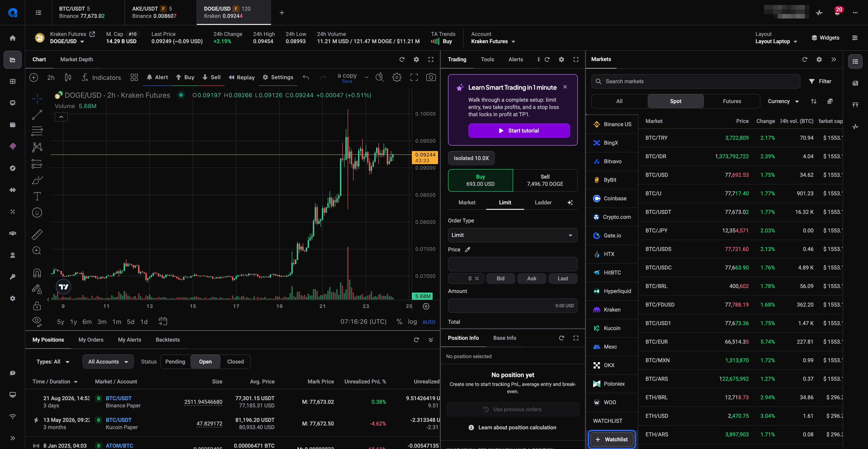Select Coinbase in the exchange list
This screenshot has height=449, width=868.
click(612, 199)
